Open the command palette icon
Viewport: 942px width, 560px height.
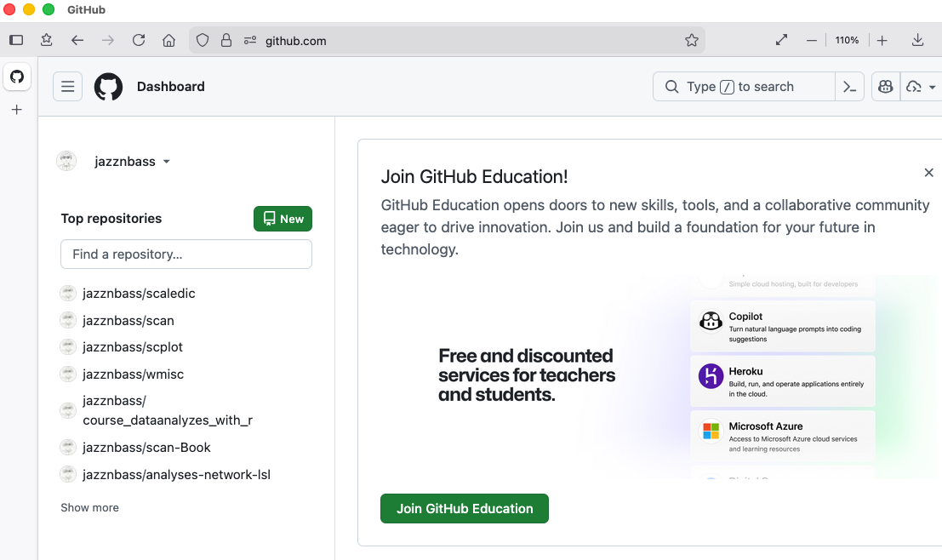click(x=849, y=87)
